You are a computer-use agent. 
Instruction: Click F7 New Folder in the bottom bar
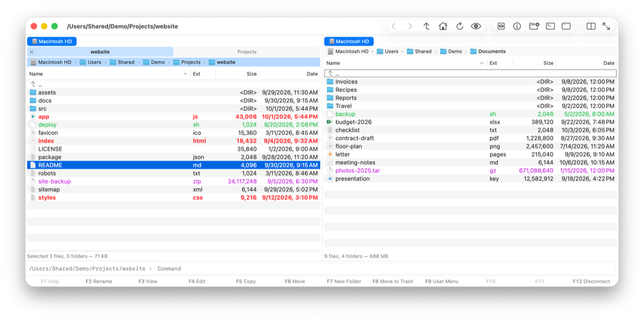click(x=344, y=282)
